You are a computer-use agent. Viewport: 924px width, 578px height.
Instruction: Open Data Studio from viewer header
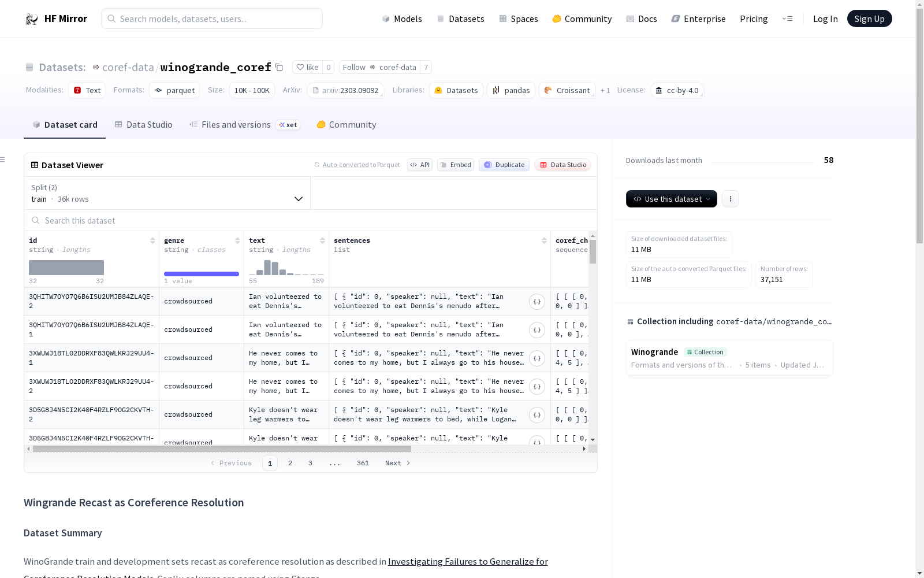563,165
